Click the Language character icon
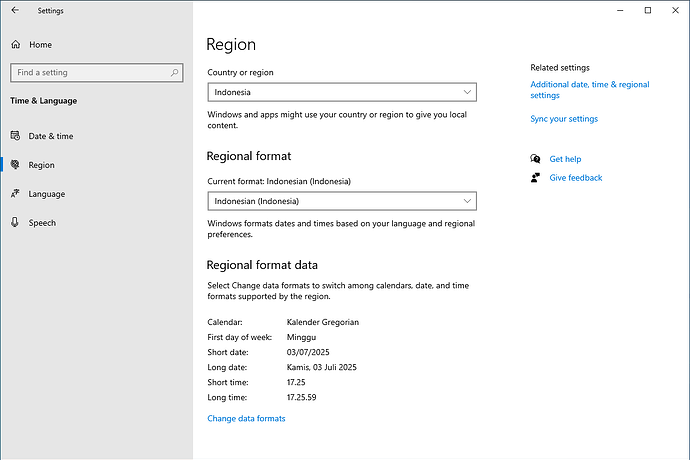The image size is (690, 460). 15,194
